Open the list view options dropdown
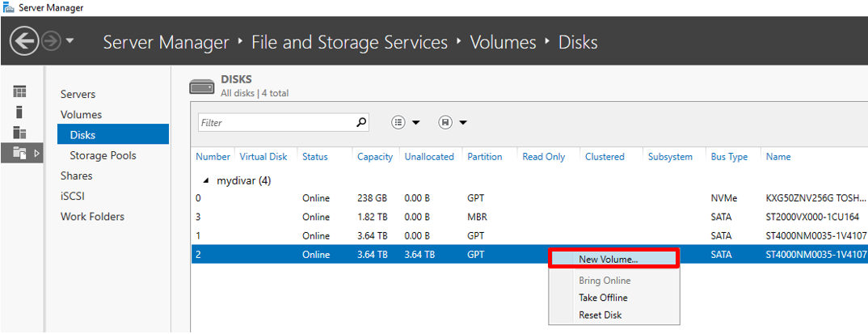This screenshot has width=868, height=334. coord(406,123)
